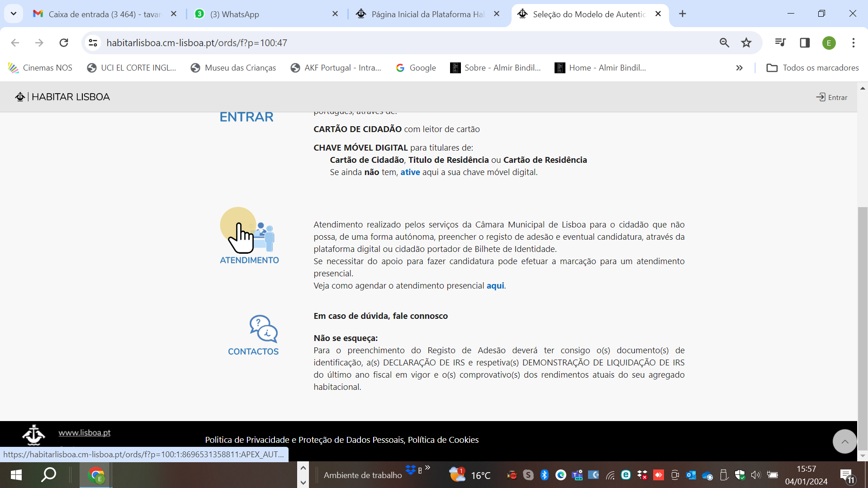Screen dimensions: 868x488
Task: Click the zoom magnifier in address bar
Action: click(724, 43)
